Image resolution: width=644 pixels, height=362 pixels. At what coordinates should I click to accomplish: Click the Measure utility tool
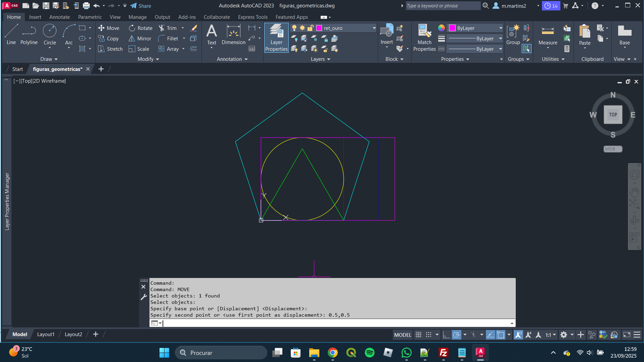coord(548,34)
